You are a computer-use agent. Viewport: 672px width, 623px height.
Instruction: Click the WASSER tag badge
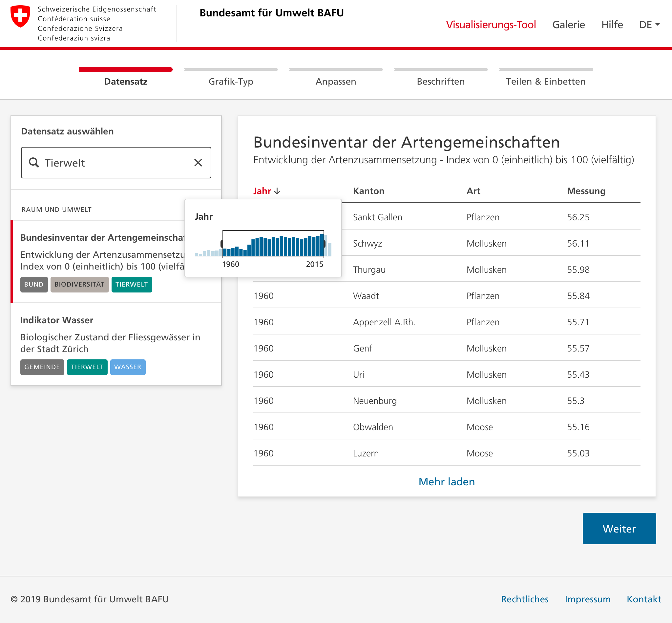(128, 367)
